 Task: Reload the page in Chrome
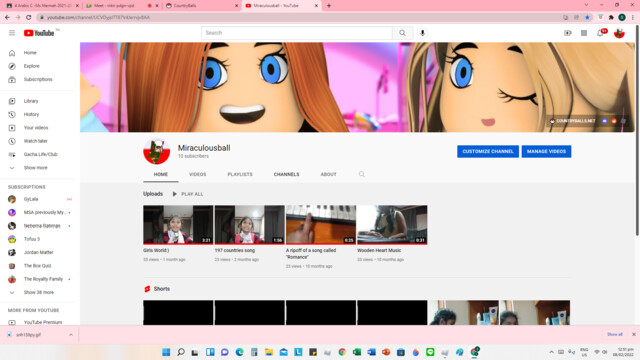pos(29,18)
